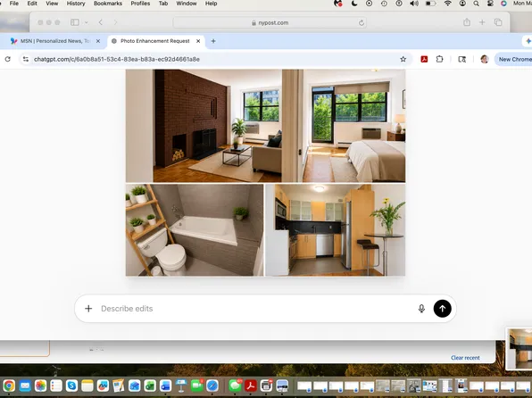Open Skype from the dock
The width and height of the screenshot is (532, 398).
click(71, 386)
